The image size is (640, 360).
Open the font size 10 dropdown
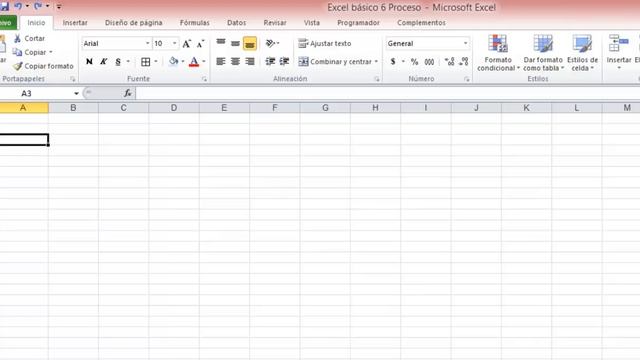pos(175,43)
